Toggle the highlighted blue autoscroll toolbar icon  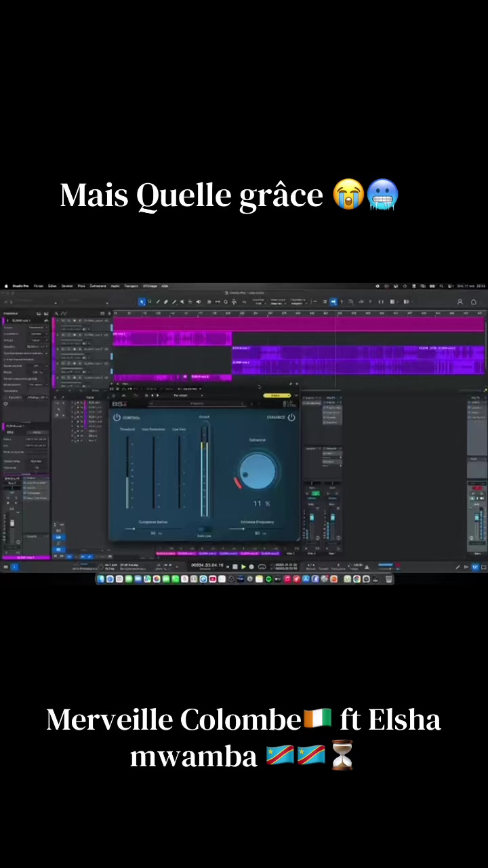click(333, 302)
